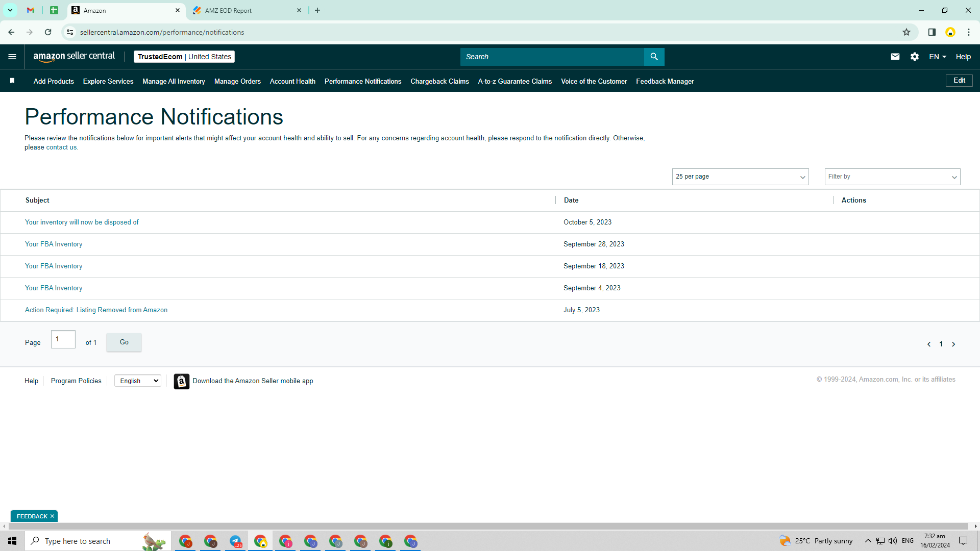Open Performance Notifications menu item

point(363,81)
